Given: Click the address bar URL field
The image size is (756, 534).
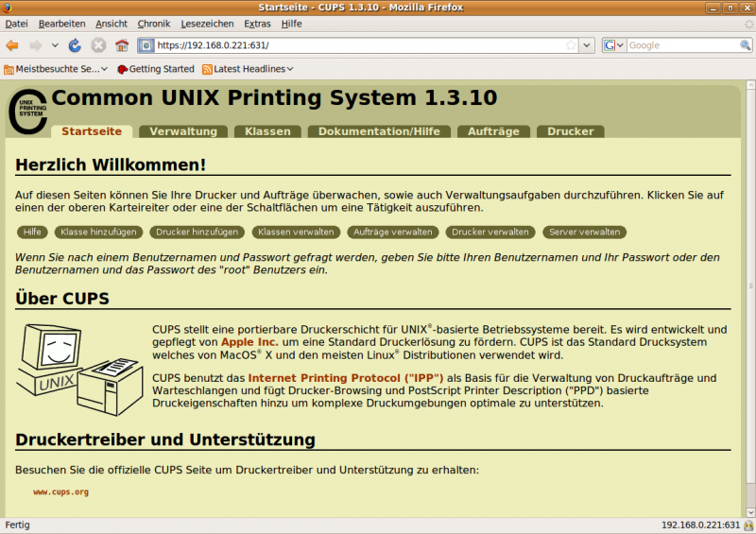Looking at the screenshot, I should [x=359, y=45].
